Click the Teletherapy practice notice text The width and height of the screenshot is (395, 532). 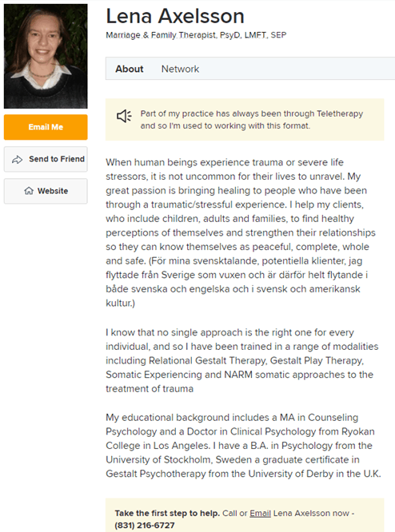pos(252,120)
